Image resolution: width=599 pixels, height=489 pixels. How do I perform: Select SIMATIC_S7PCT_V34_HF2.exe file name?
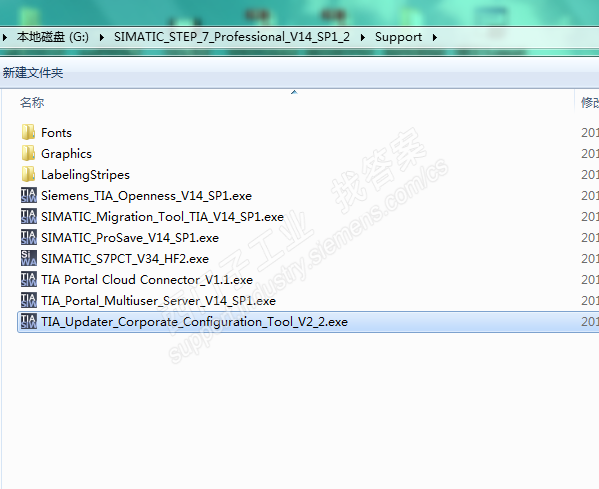125,259
